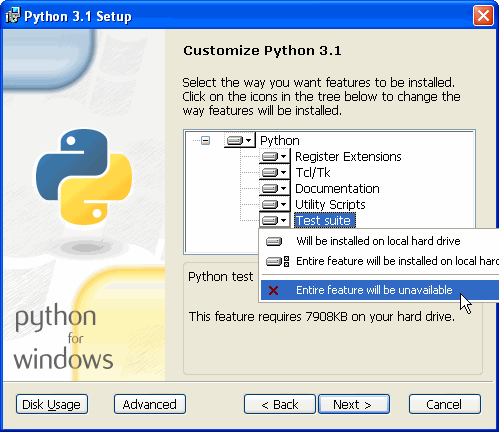The height and width of the screenshot is (432, 499).
Task: Open the Register Extensions install-state dropdown
Action: pyautogui.click(x=275, y=156)
